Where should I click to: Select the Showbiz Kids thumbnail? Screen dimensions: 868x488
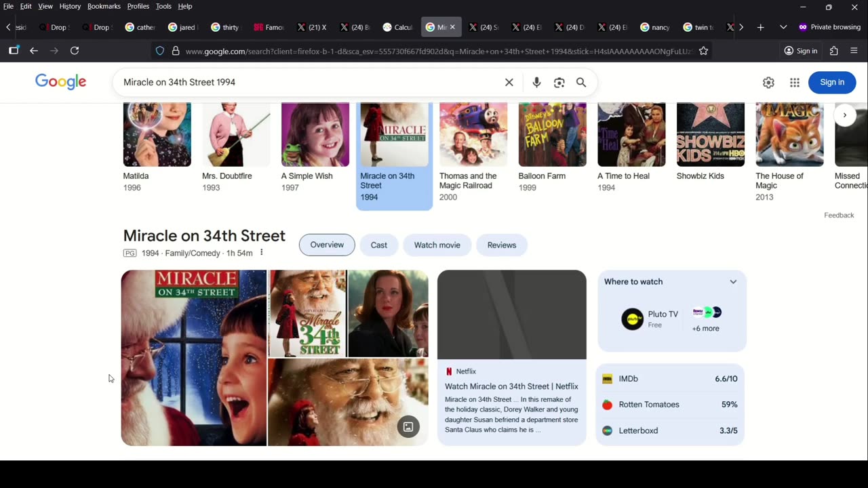pyautogui.click(x=711, y=135)
